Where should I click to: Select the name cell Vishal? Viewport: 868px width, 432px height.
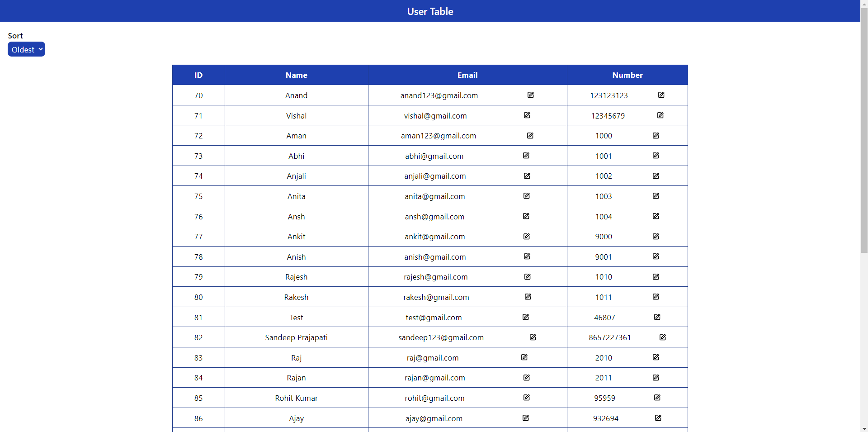click(x=297, y=116)
